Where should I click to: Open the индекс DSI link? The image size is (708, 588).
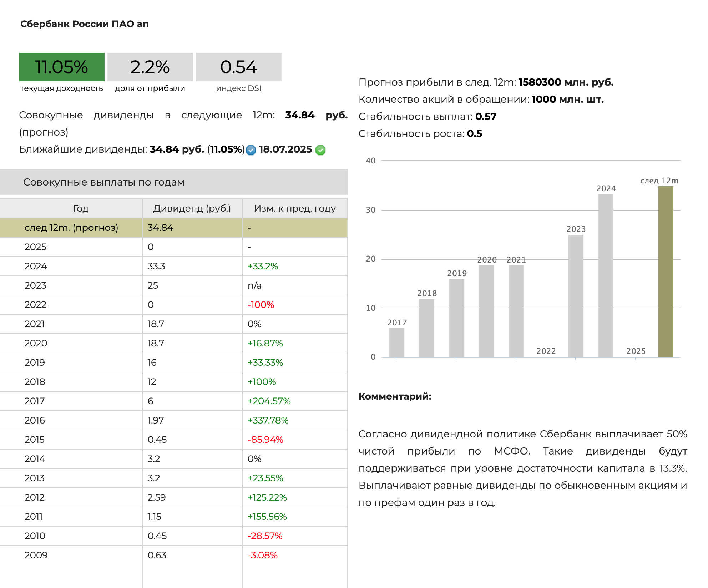[x=239, y=88]
